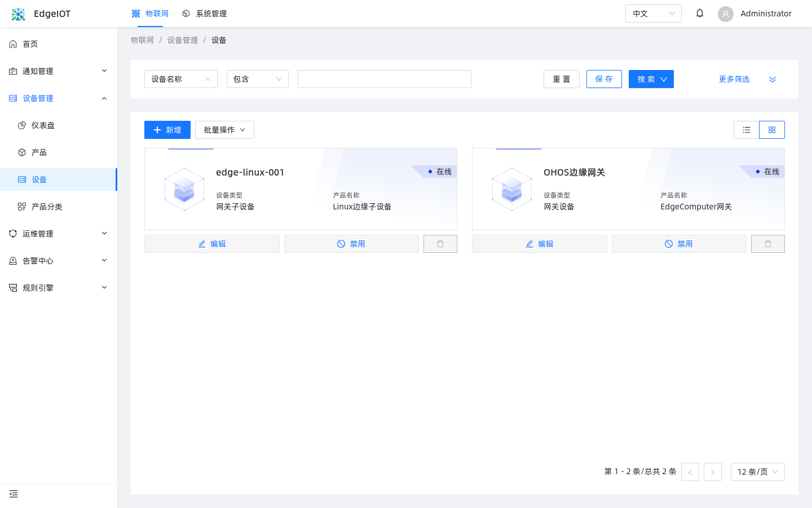Edit the OHOS边缘网关 device
The width and height of the screenshot is (812, 508).
point(540,244)
